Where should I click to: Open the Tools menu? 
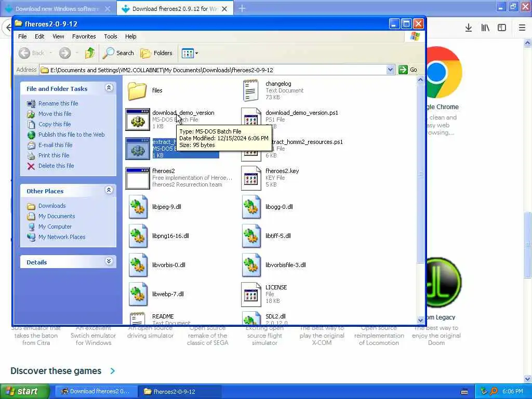point(111,36)
